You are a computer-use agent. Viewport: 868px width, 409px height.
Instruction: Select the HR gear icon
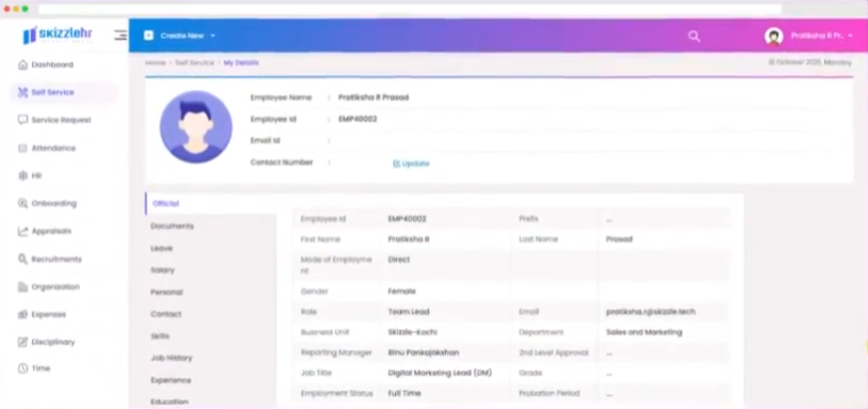[23, 176]
